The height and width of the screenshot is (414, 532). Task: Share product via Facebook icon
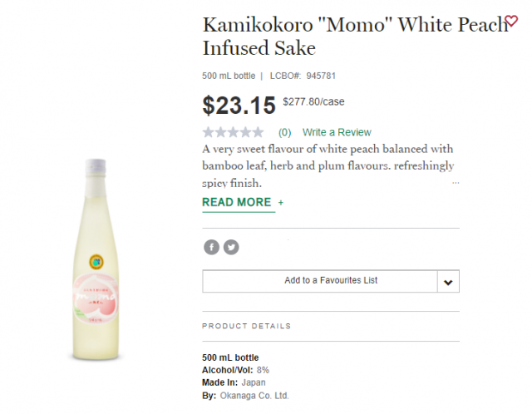pos(211,247)
